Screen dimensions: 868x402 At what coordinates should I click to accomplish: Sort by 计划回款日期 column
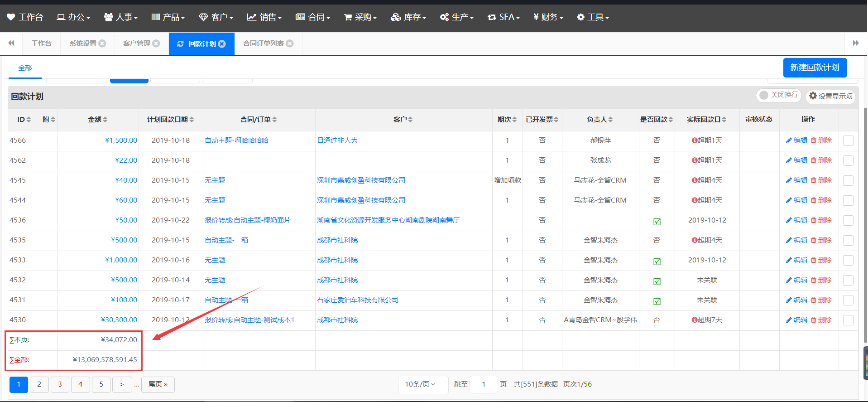coord(171,120)
